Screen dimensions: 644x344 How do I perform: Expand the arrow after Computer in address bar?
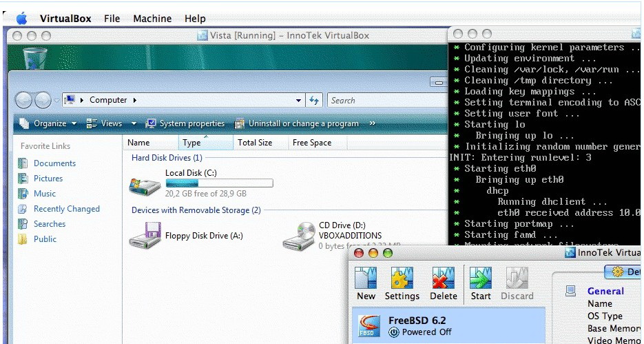[135, 100]
